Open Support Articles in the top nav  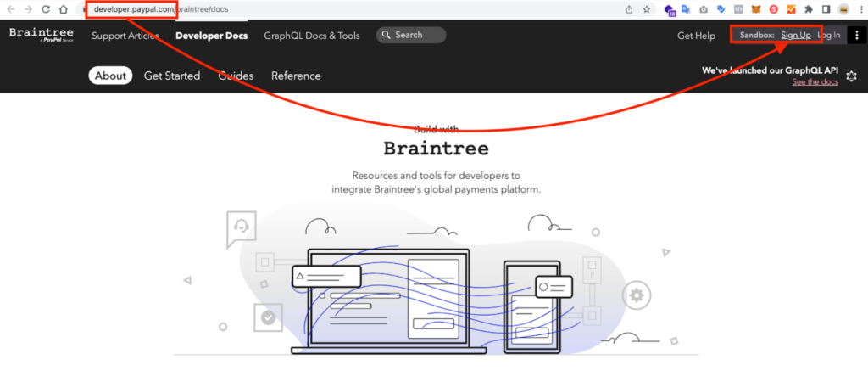pyautogui.click(x=125, y=36)
